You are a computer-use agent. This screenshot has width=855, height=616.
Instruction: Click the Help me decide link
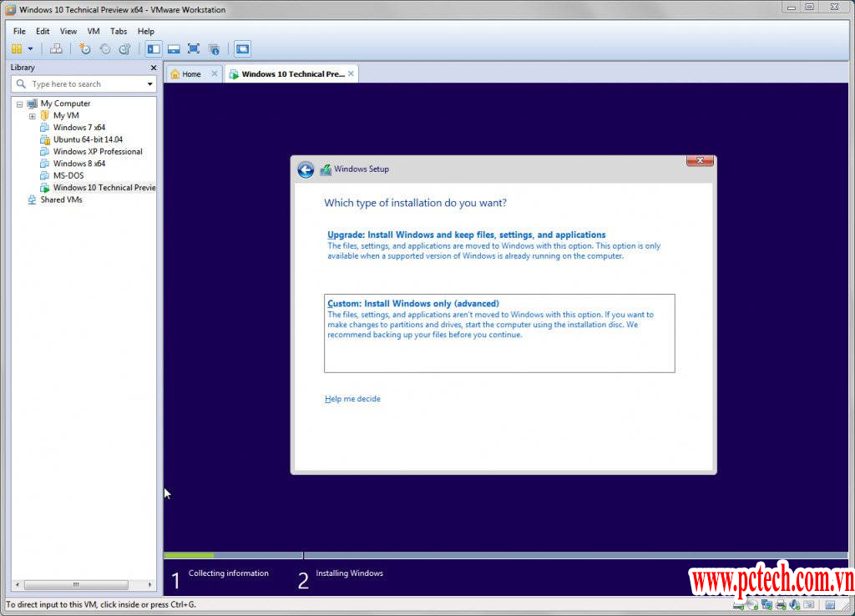coord(352,399)
